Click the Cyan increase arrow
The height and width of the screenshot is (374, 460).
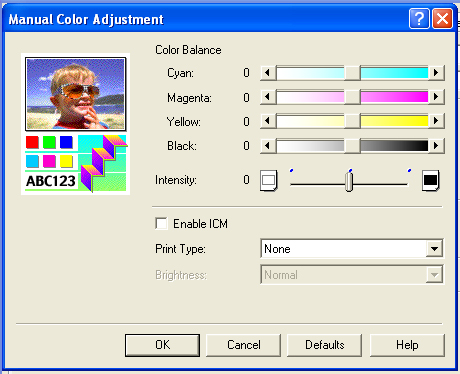click(x=436, y=73)
